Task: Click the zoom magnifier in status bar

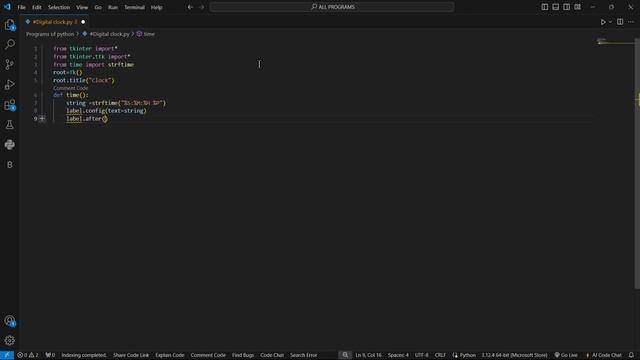Action: pos(345,355)
